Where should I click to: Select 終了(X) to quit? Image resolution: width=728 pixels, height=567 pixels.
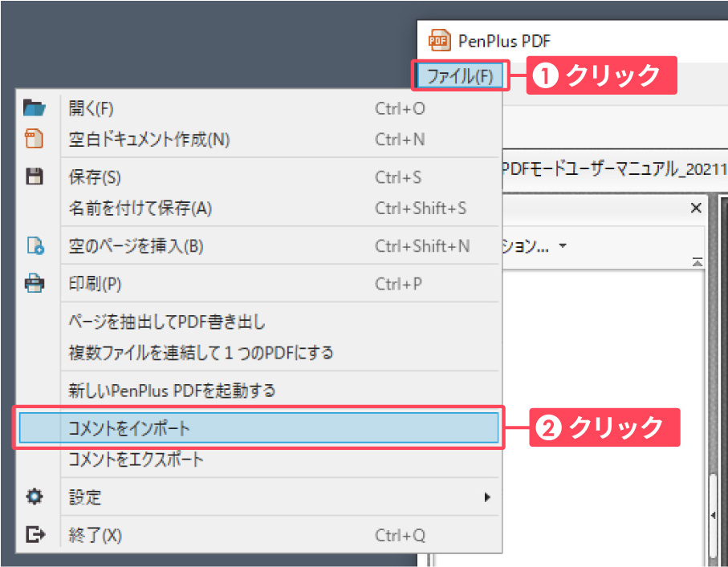click(258, 535)
